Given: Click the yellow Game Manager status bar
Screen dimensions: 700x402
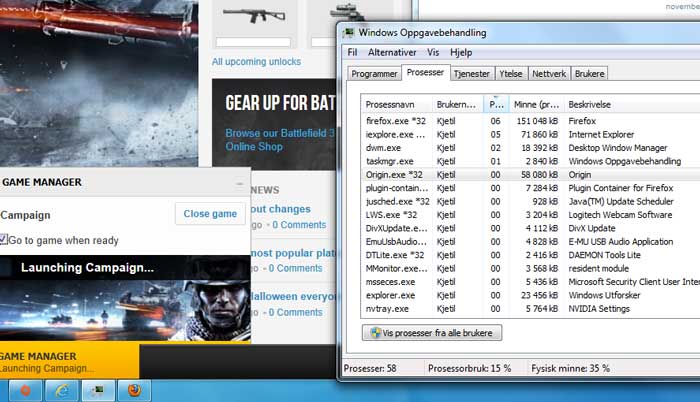Looking at the screenshot, I should (69, 361).
